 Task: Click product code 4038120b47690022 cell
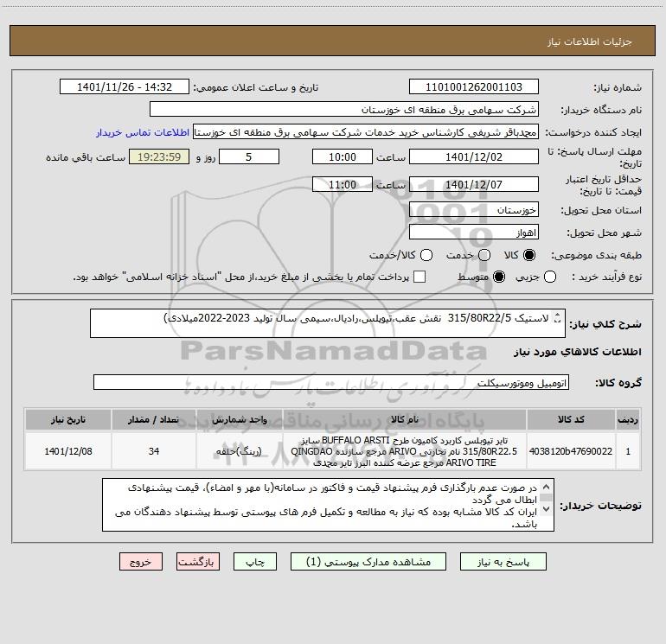tap(571, 451)
